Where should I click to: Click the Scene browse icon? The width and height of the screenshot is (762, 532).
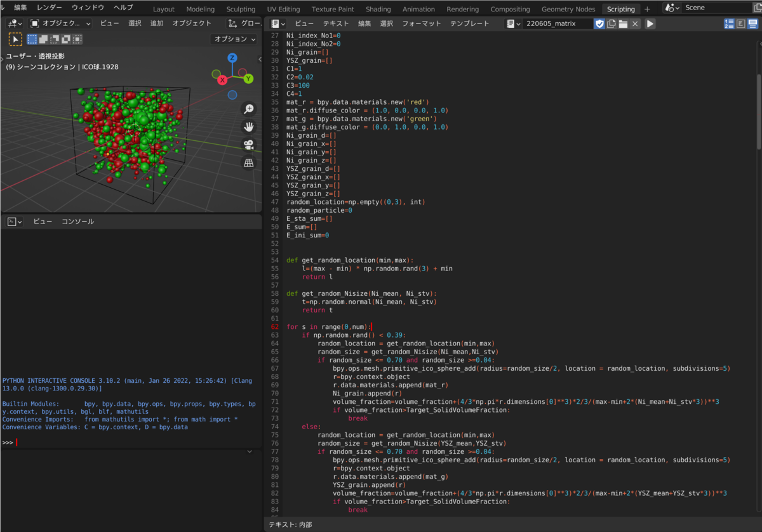(672, 8)
